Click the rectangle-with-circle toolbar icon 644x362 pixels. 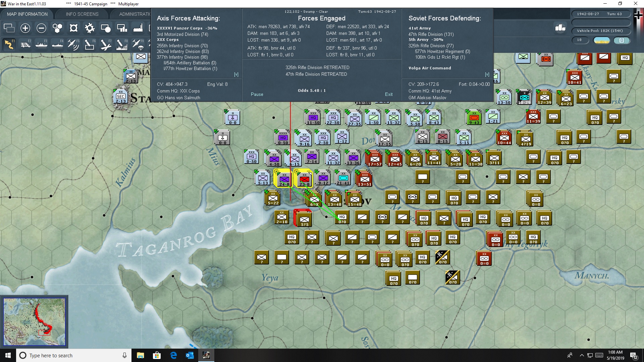tap(106, 28)
